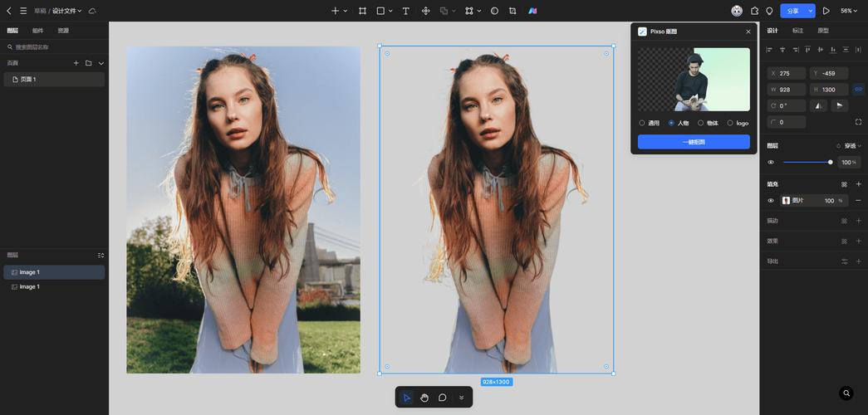Open the AI assistant icon in toolbar
This screenshot has width=868, height=415.
coord(532,11)
